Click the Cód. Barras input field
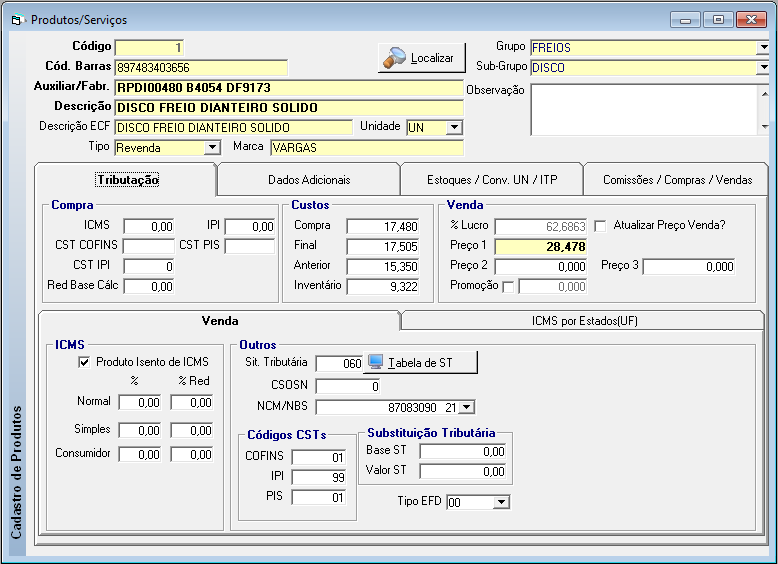 point(201,68)
